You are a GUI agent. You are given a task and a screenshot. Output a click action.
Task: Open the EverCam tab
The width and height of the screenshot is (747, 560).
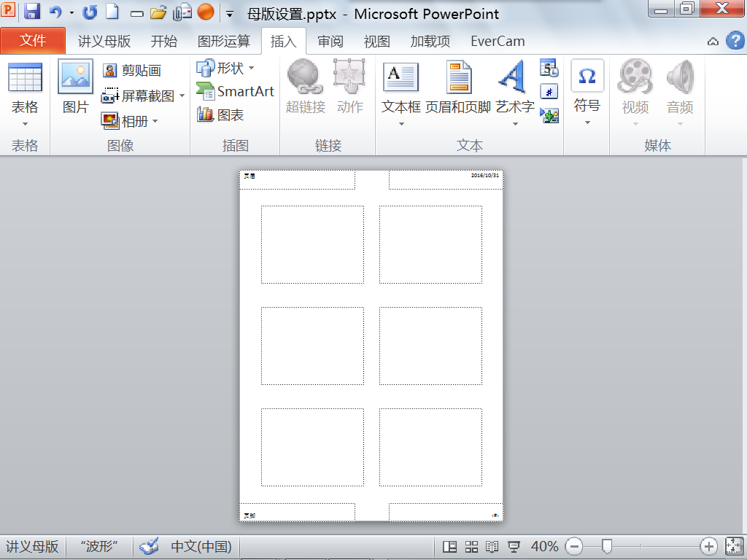(x=498, y=42)
